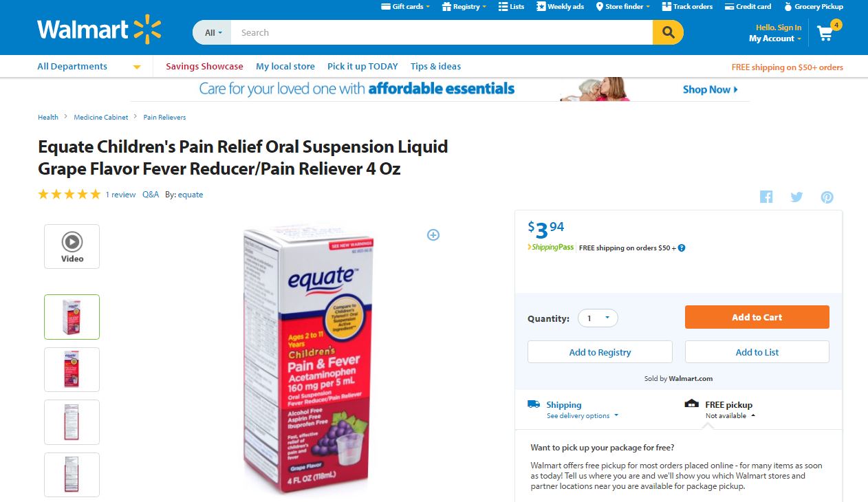Go to Tips & ideas
Image resolution: width=868 pixels, height=502 pixels.
(435, 67)
